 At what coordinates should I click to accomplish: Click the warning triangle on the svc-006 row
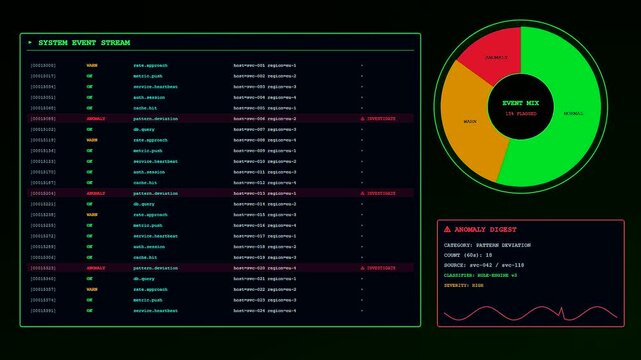click(362, 119)
